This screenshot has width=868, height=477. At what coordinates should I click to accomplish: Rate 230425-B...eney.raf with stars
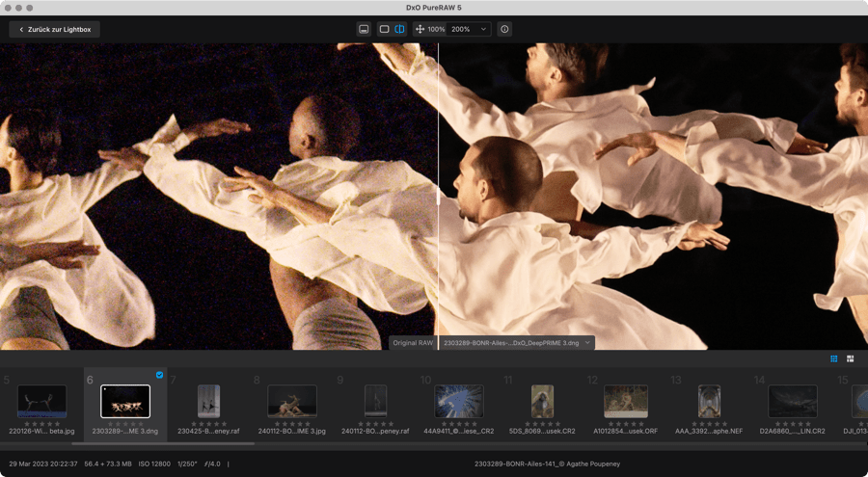208,424
